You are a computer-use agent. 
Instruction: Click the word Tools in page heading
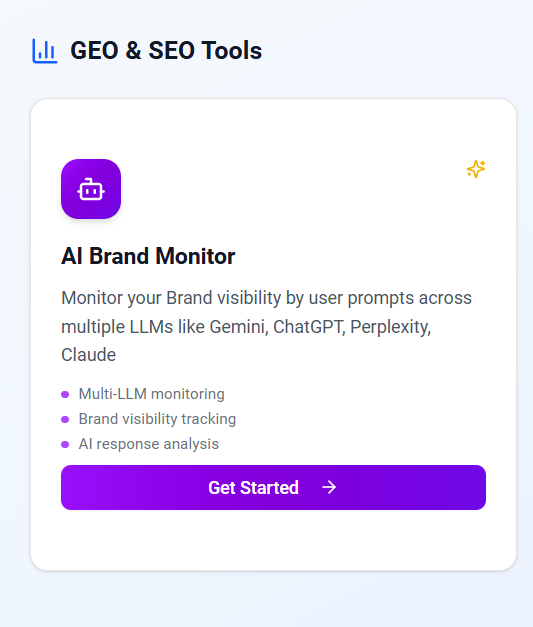point(232,50)
